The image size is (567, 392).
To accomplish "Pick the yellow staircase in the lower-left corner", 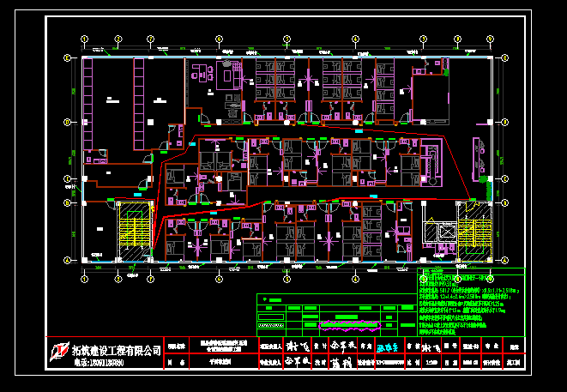I will pos(135,231).
